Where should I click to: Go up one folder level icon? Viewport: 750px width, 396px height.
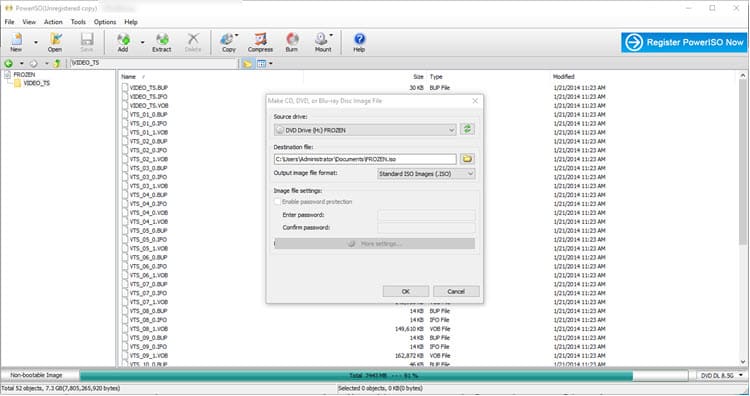click(x=57, y=63)
